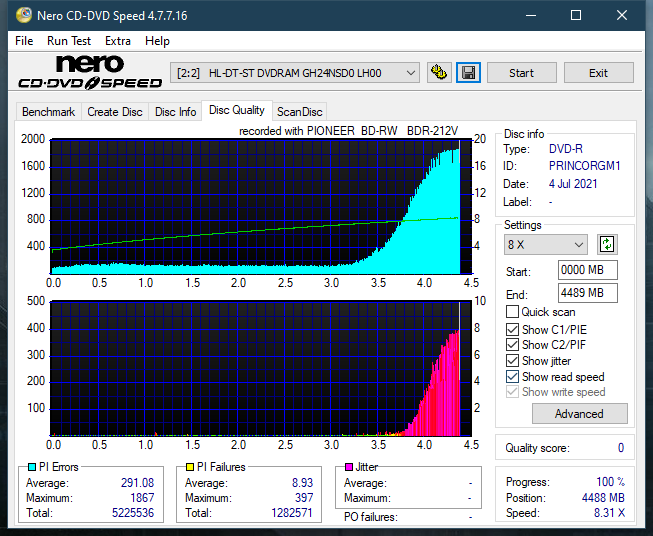This screenshot has height=536, width=653.
Task: Toggle the Quick scan checkbox
Action: [512, 312]
